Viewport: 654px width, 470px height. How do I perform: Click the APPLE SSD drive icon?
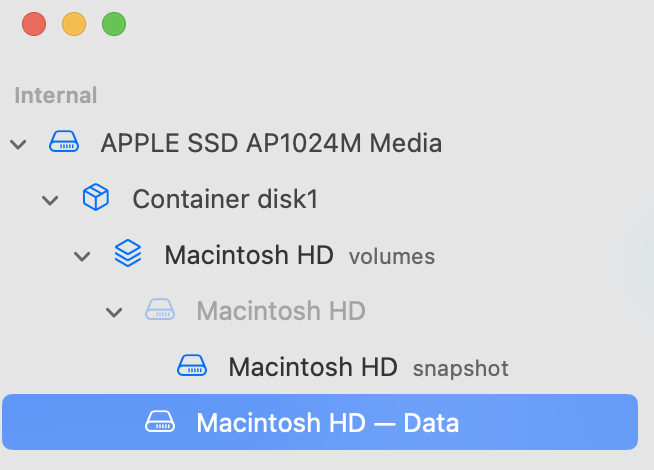pyautogui.click(x=63, y=143)
